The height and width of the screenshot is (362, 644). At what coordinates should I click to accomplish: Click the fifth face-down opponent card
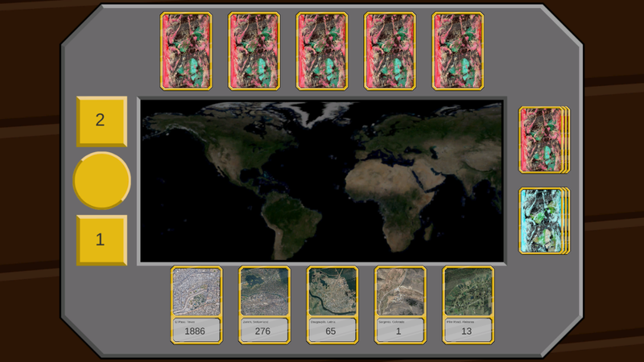pyautogui.click(x=458, y=50)
